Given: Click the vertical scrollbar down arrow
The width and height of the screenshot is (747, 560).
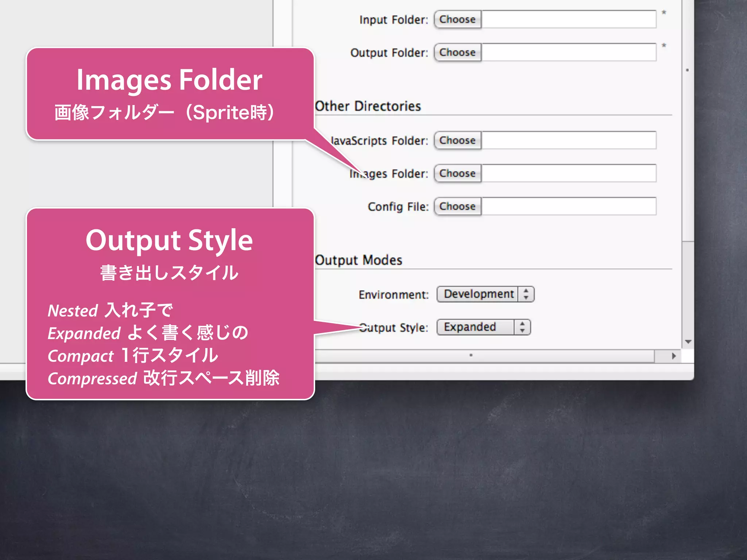Looking at the screenshot, I should coord(688,342).
